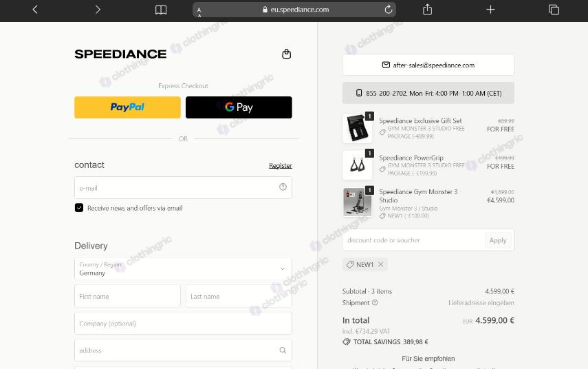The image size is (588, 369).
Task: Click the FOR FREE label on Gift Set
Action: pyautogui.click(x=501, y=129)
